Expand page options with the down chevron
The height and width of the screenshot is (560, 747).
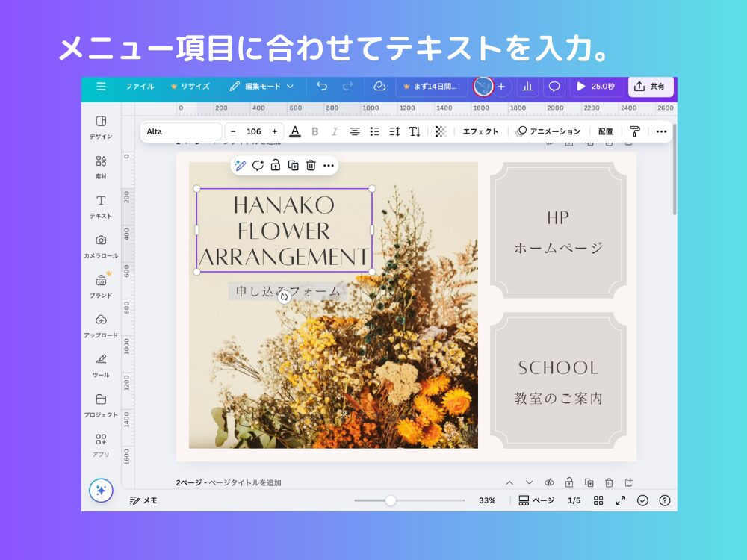(530, 483)
